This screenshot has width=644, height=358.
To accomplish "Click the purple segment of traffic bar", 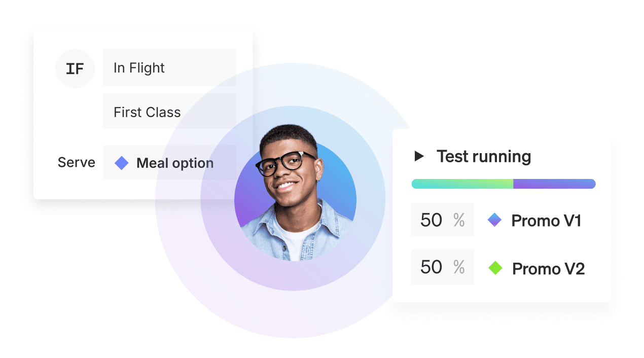I will 554,184.
